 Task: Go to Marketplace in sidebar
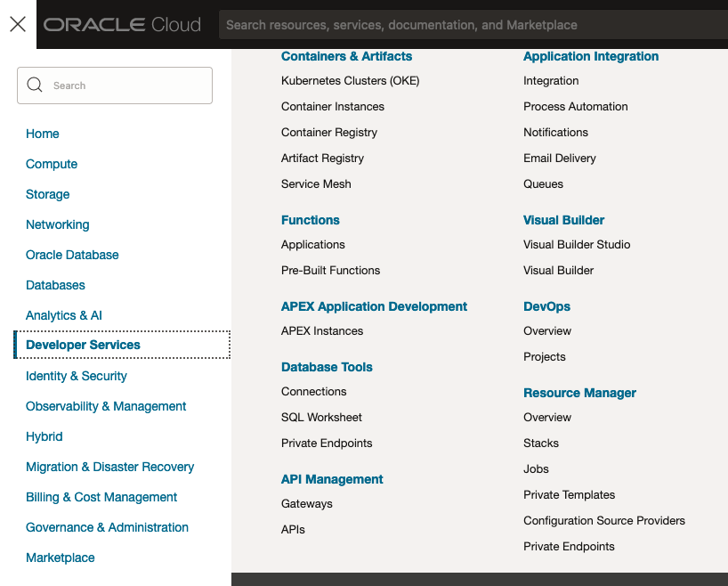[61, 558]
